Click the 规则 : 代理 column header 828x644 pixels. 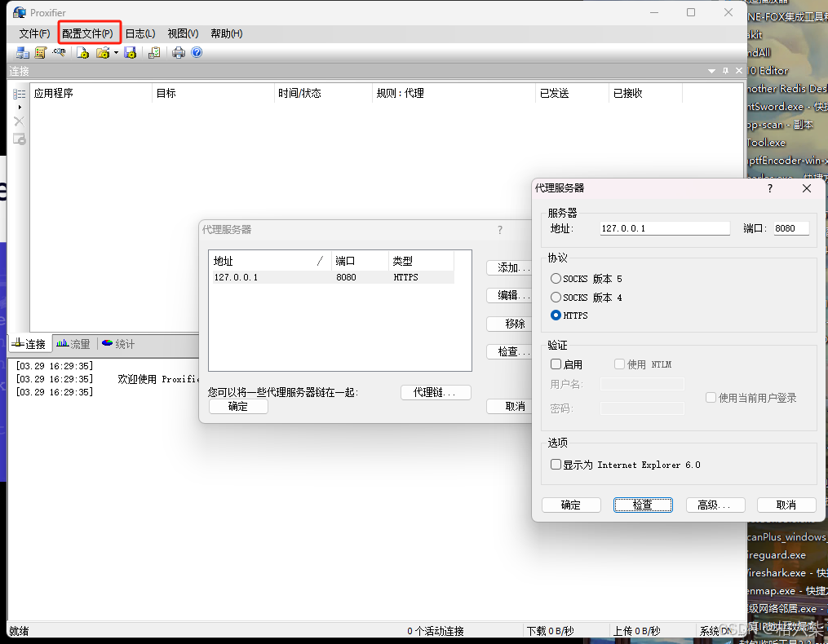click(454, 94)
